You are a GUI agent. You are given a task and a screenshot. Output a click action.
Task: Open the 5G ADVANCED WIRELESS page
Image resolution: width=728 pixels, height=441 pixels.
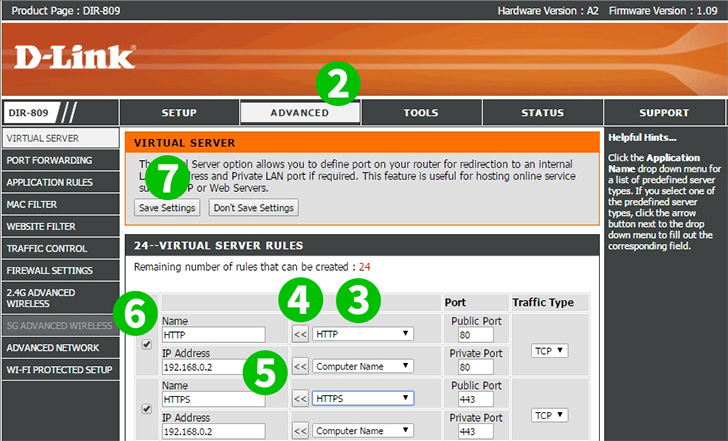(x=60, y=326)
